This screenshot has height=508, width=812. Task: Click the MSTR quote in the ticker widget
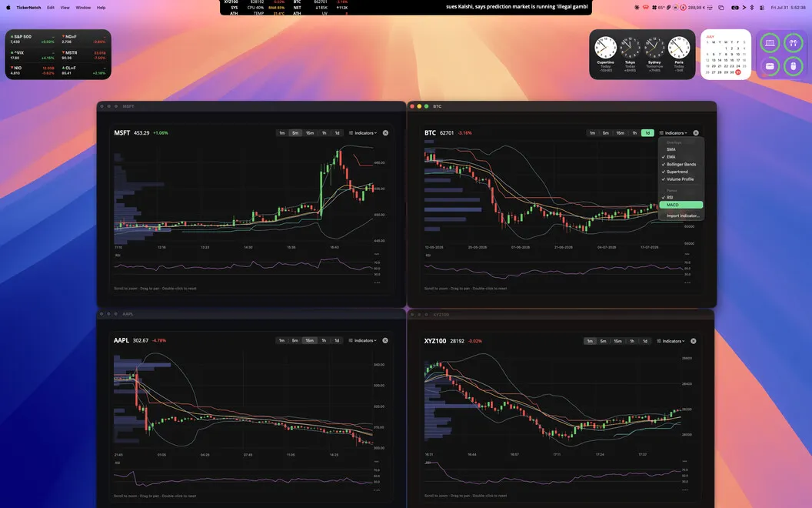click(84, 55)
